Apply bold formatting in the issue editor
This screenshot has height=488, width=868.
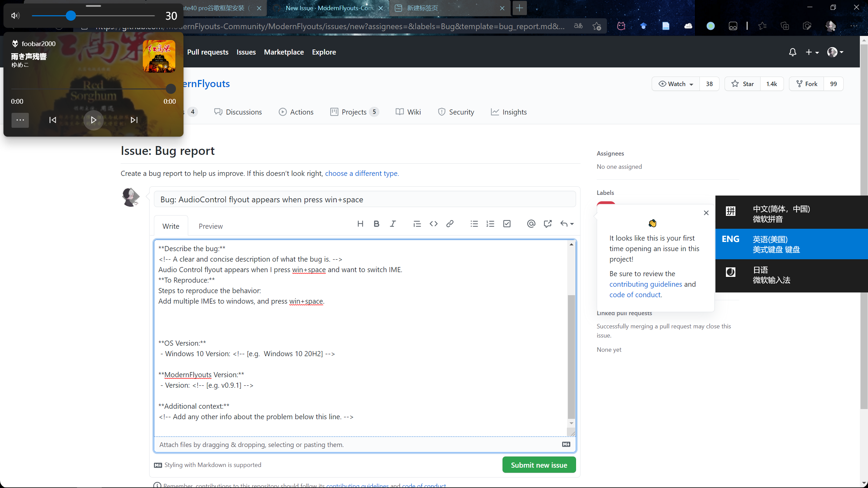pyautogui.click(x=376, y=224)
